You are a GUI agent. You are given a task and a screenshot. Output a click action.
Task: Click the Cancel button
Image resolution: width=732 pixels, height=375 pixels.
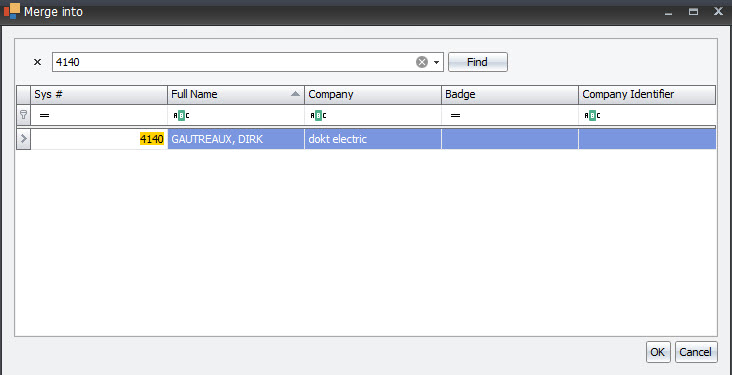696,352
